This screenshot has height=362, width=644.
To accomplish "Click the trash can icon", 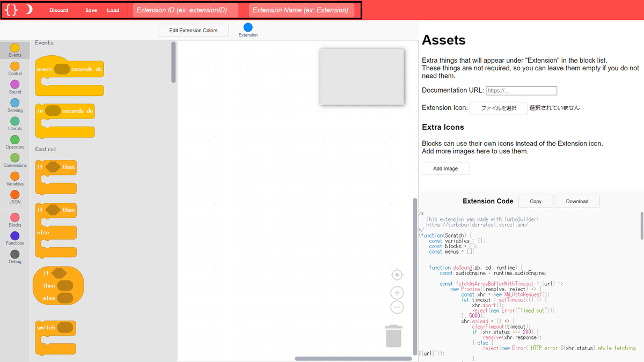I will tap(394, 336).
